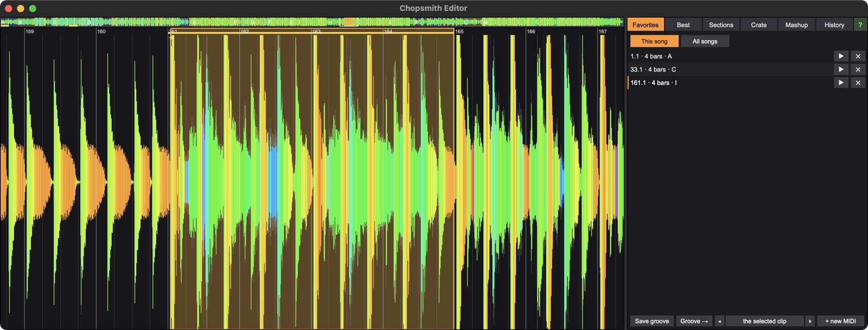Show favorites from This song only
The height and width of the screenshot is (330, 868).
coord(654,41)
